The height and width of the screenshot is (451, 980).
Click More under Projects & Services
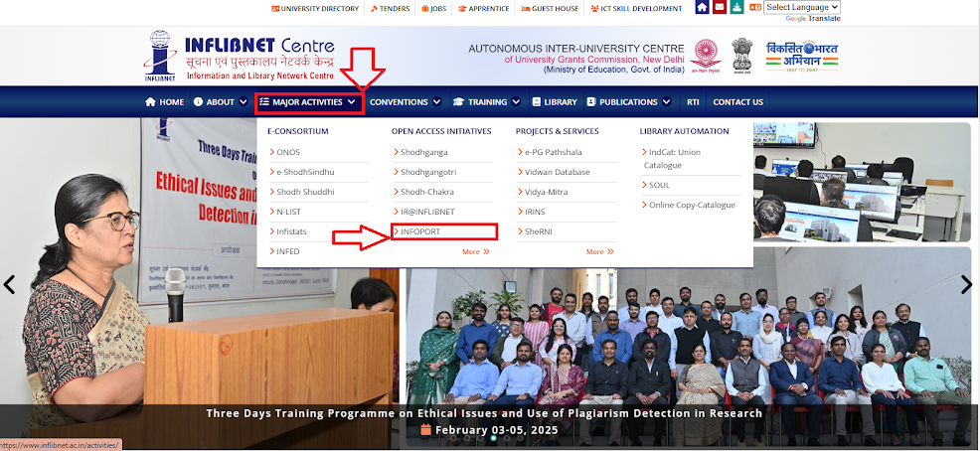click(600, 251)
